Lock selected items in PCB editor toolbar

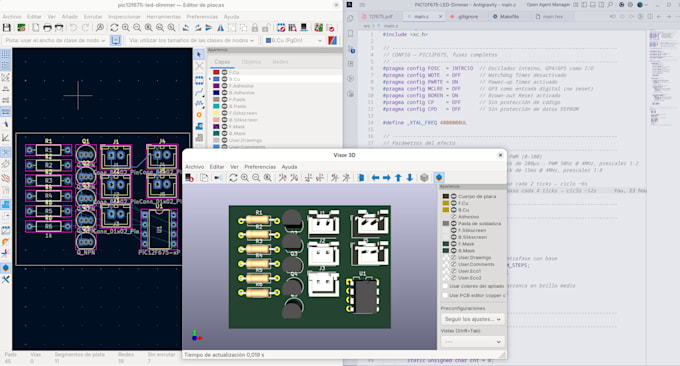click(255, 28)
